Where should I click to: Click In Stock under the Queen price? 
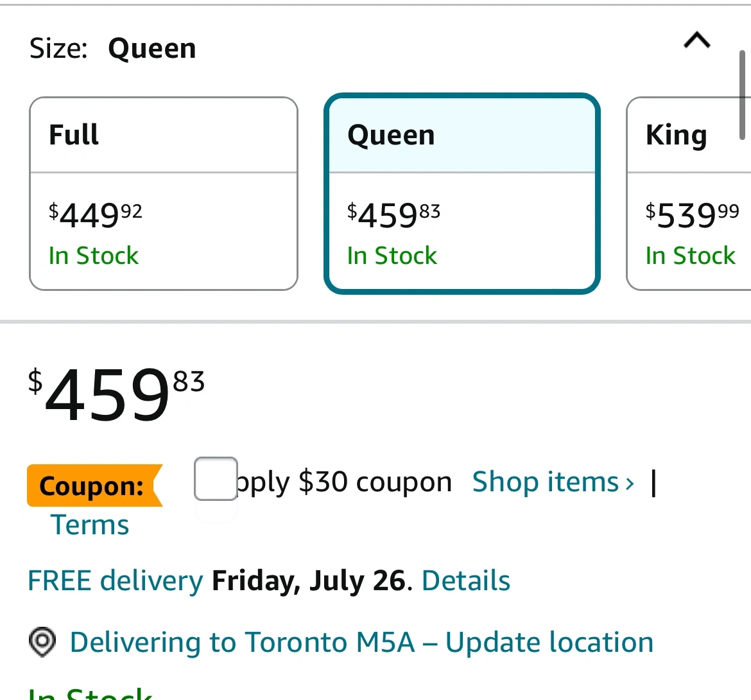392,256
